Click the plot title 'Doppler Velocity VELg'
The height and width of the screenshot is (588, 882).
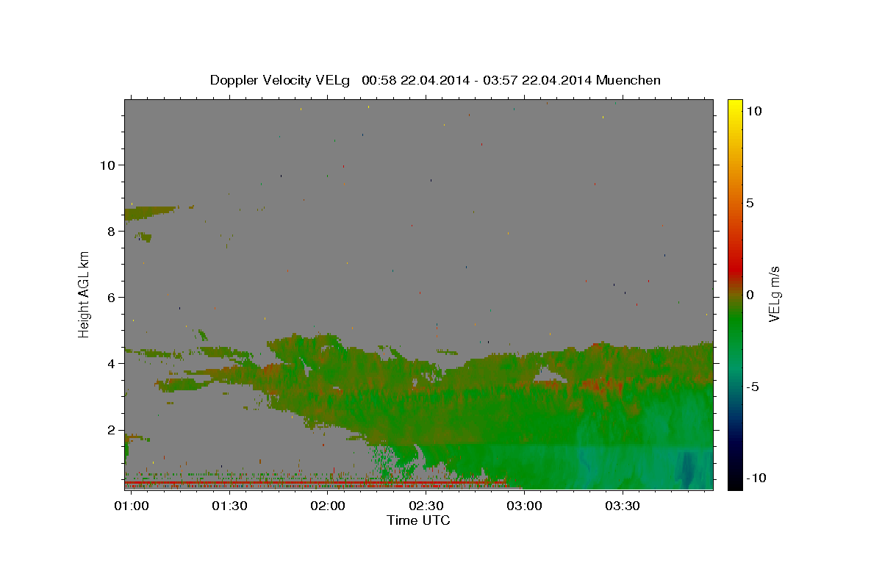tap(281, 80)
